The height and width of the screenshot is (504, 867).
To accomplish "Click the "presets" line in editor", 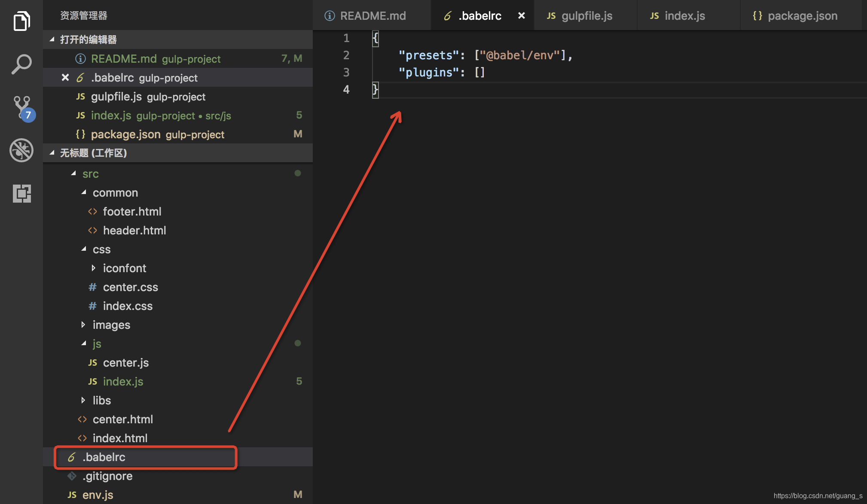I will 485,55.
